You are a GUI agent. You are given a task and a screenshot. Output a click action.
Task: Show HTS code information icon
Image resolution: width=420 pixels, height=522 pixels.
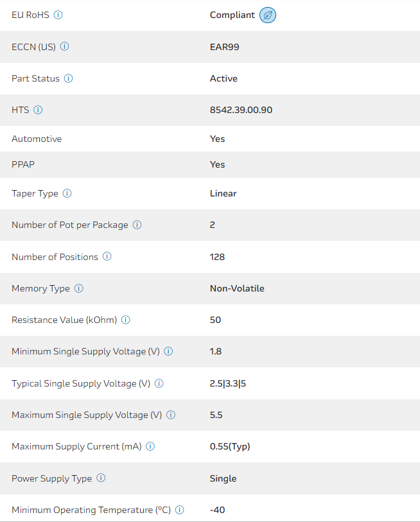pos(38,110)
